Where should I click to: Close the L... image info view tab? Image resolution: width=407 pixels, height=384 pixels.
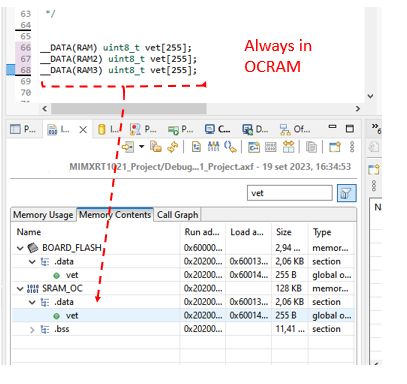(83, 130)
